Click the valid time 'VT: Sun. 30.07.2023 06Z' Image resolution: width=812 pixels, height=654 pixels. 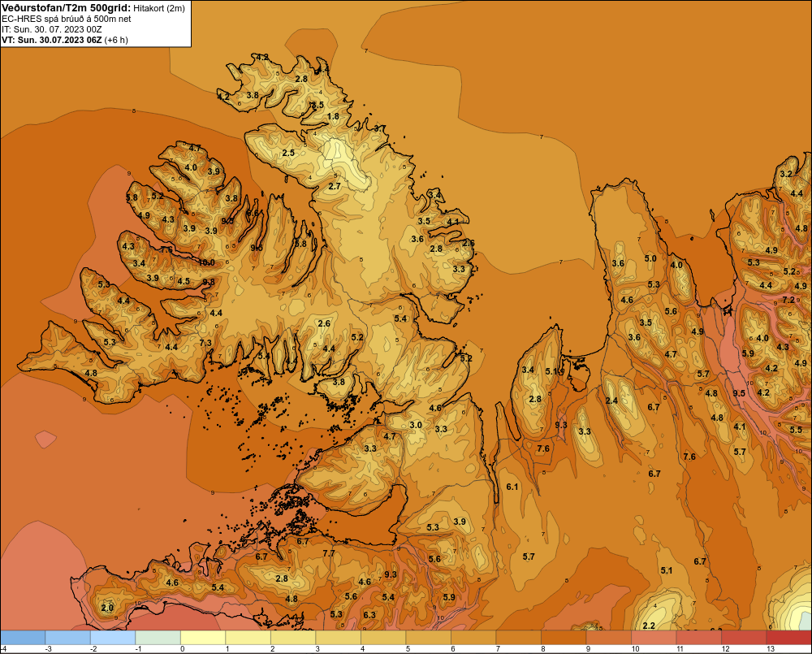click(x=52, y=40)
